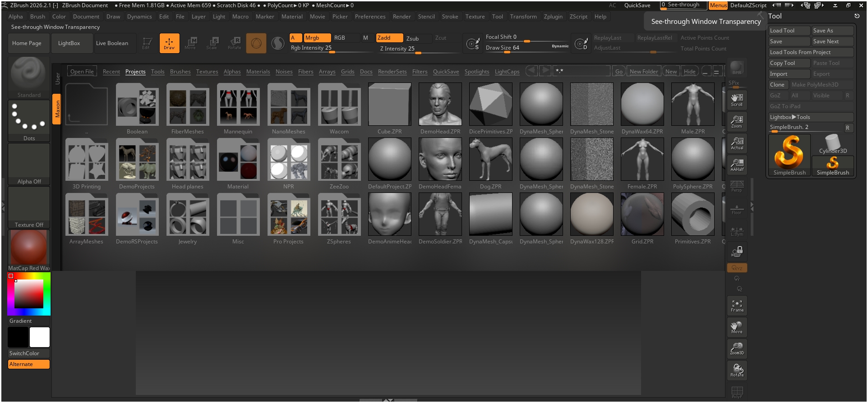Screen dimensions: 868x403
Task: Click the Frame icon on right shelf
Action: (737, 306)
